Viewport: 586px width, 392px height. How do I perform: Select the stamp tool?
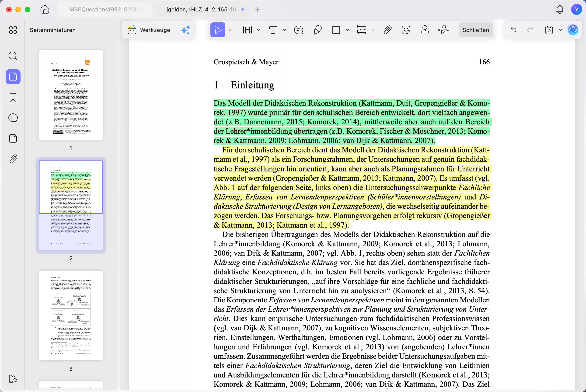[425, 30]
